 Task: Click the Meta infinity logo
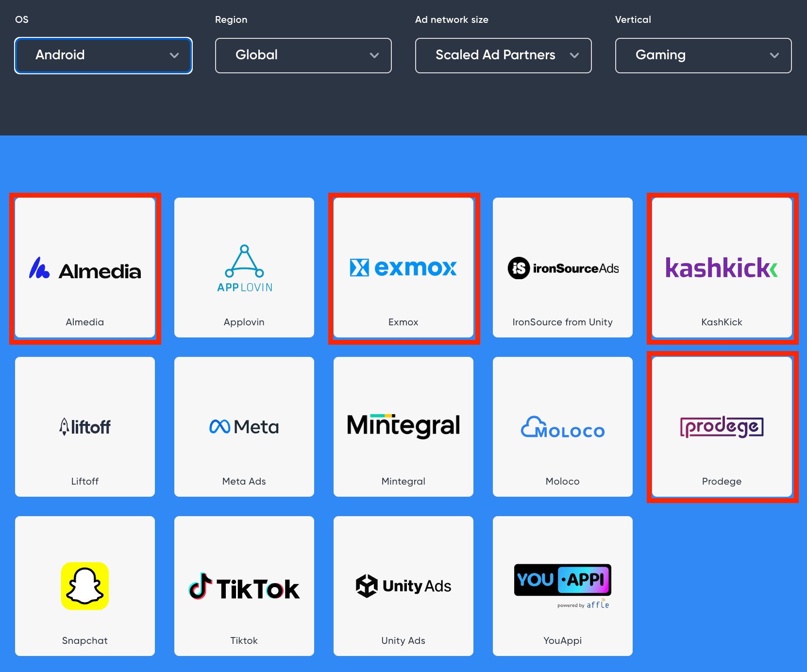(244, 427)
